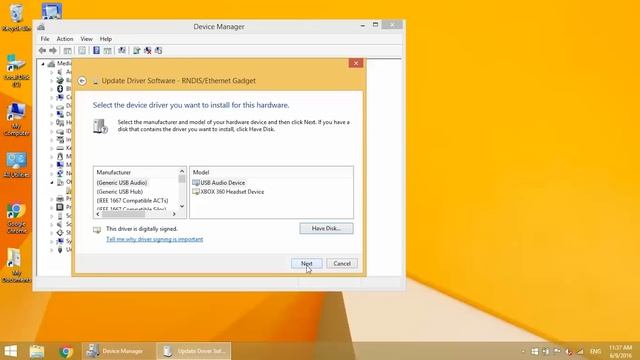The height and width of the screenshot is (360, 640).
Task: Click Manufacturer list scroll up arrow
Action: click(x=182, y=171)
